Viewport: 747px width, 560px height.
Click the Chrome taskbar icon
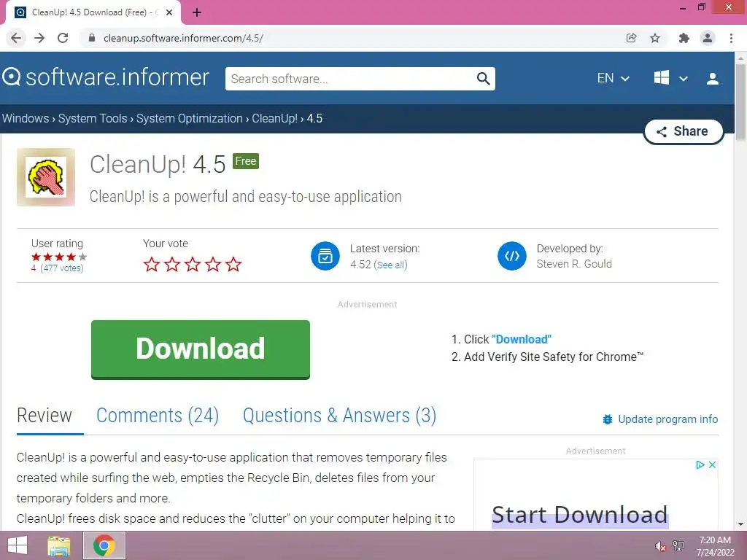pyautogui.click(x=104, y=545)
